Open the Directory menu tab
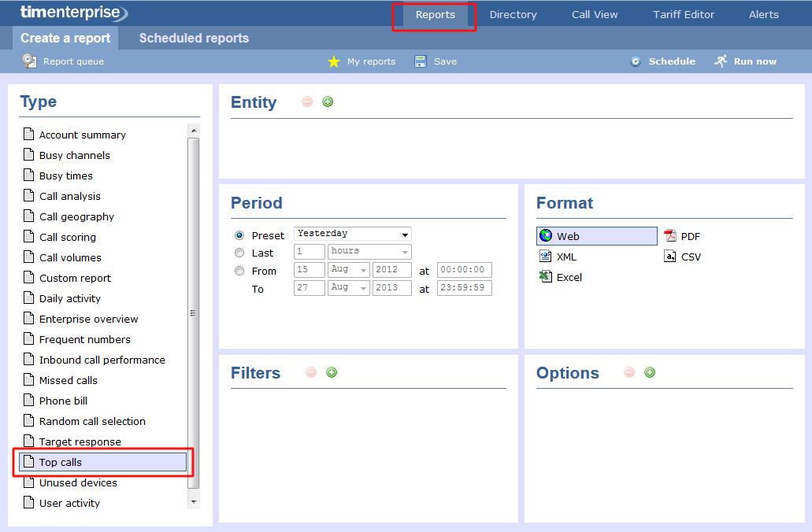 click(513, 14)
